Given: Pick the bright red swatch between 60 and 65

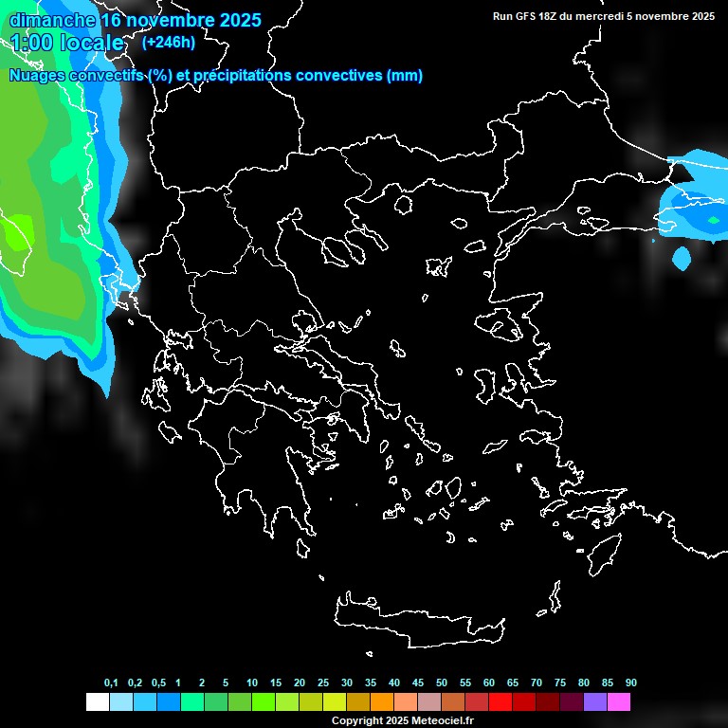Looking at the screenshot, I should coord(500,702).
